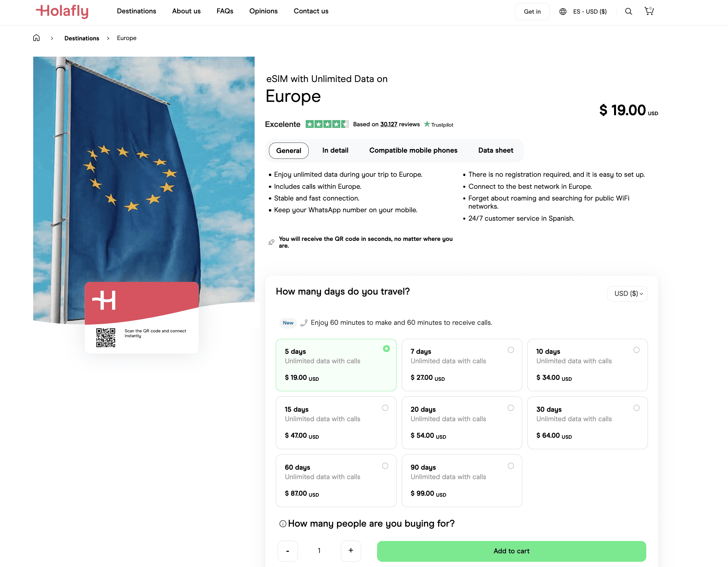728x567 pixels.
Task: Click the Trustpilot star icon
Action: 427,124
